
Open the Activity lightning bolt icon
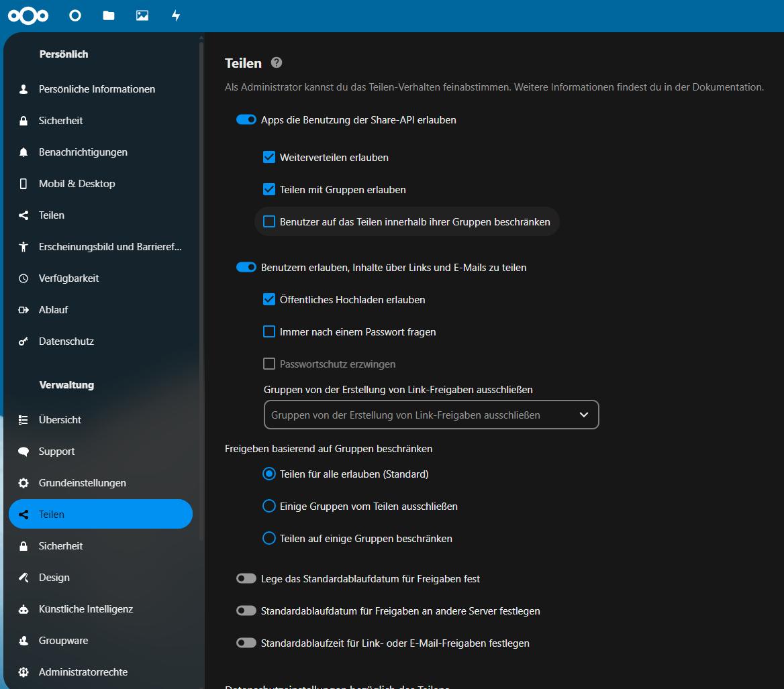[x=176, y=15]
